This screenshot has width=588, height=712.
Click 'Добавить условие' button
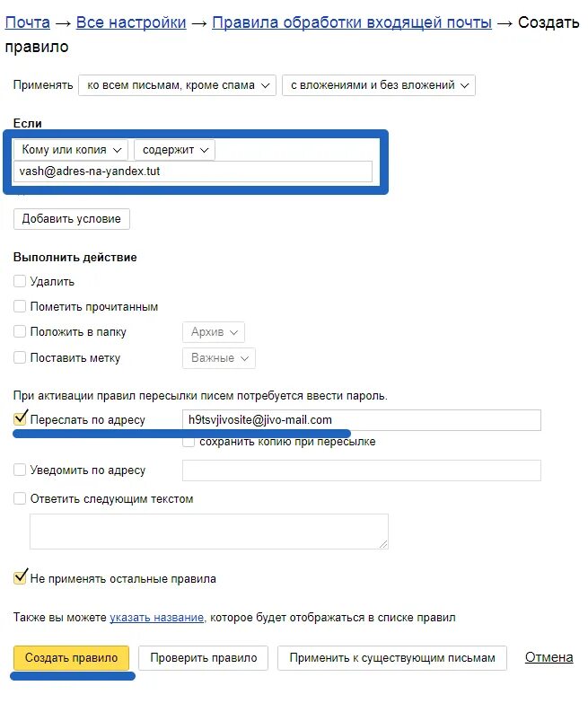pos(72,219)
